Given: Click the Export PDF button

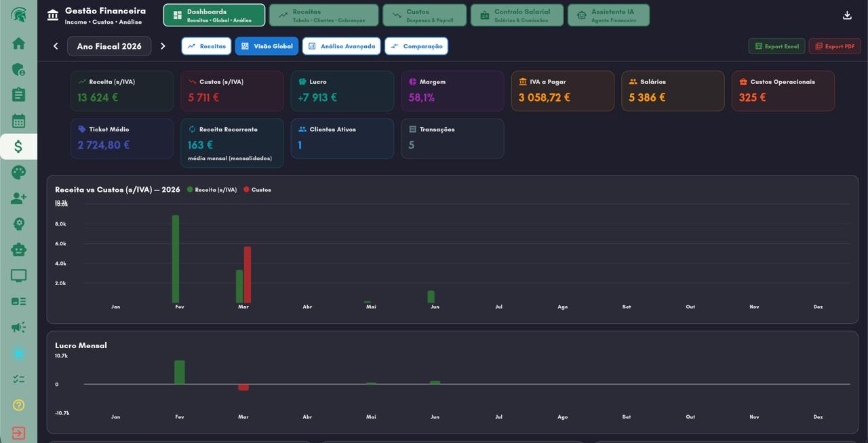Looking at the screenshot, I should [835, 46].
